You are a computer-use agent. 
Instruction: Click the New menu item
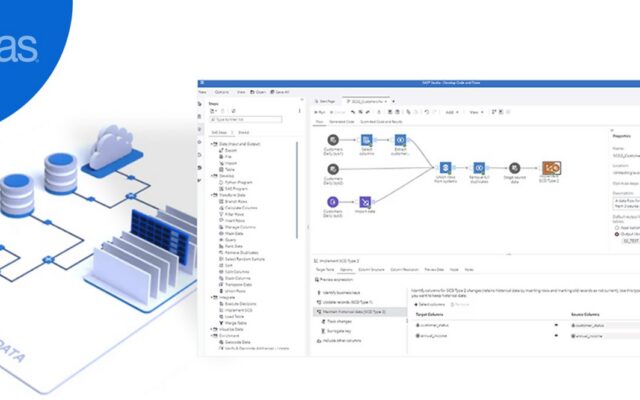pos(202,92)
